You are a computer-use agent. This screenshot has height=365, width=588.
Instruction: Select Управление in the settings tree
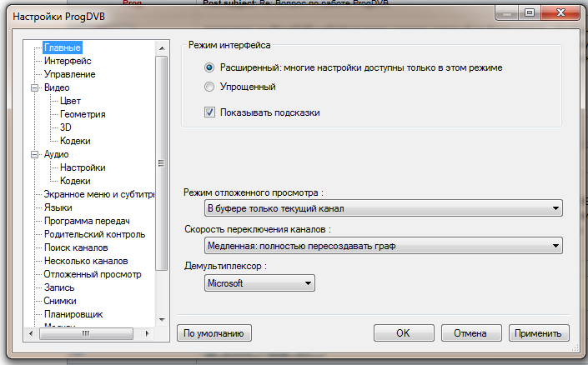tap(69, 74)
